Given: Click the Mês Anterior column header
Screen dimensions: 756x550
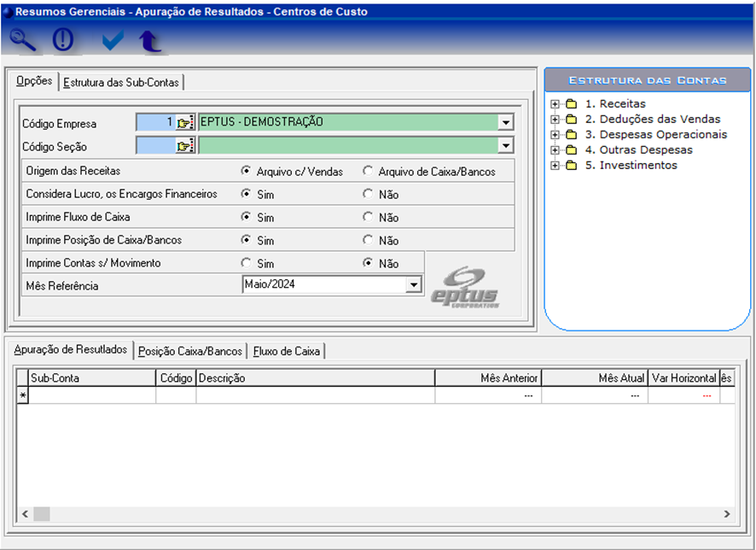Looking at the screenshot, I should point(487,377).
